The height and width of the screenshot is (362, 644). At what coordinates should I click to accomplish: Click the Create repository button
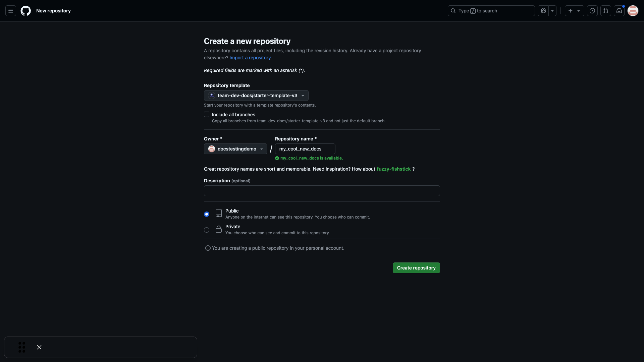point(416,268)
